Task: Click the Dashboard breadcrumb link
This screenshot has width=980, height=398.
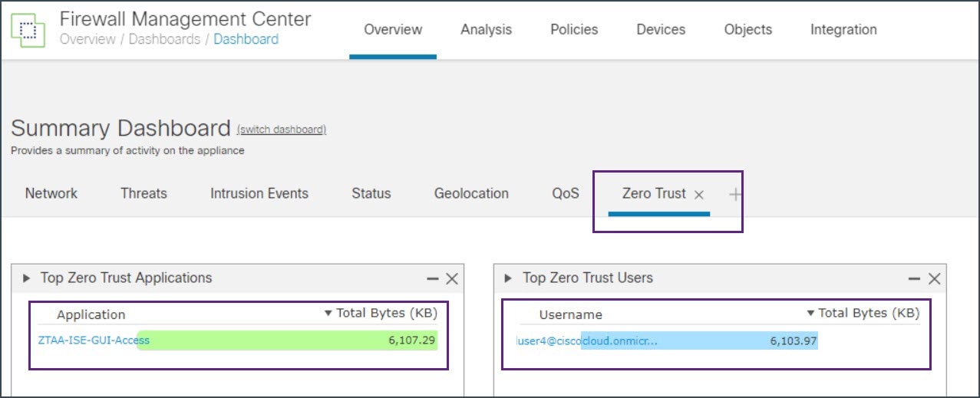Action: (246, 39)
